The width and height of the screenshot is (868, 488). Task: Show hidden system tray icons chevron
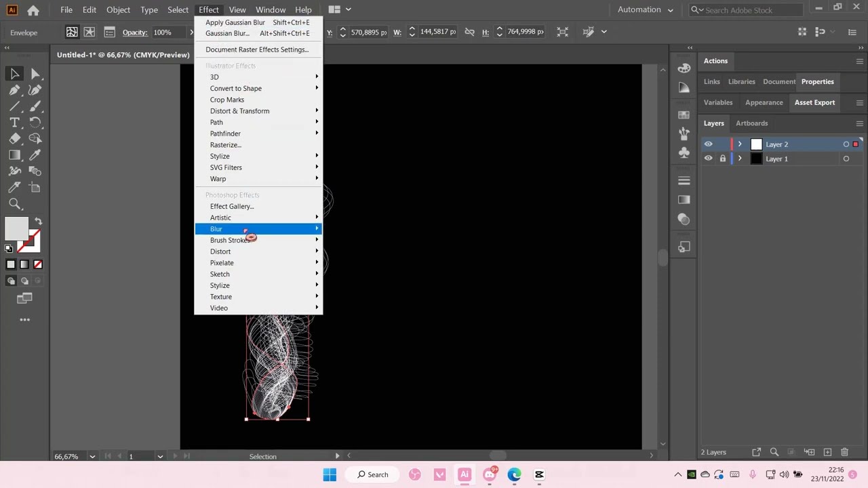[x=677, y=474]
